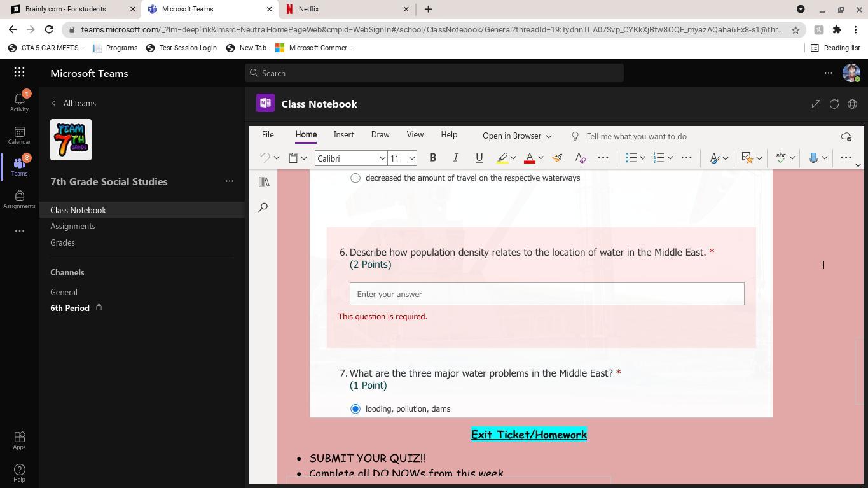Viewport: 868px width, 488px height.
Task: Check the notebook save status cloud icon
Action: click(846, 136)
